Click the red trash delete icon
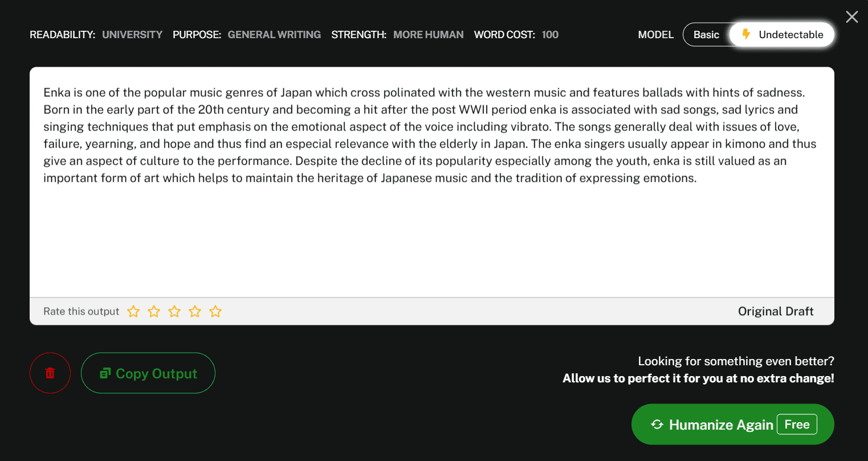 (x=50, y=373)
